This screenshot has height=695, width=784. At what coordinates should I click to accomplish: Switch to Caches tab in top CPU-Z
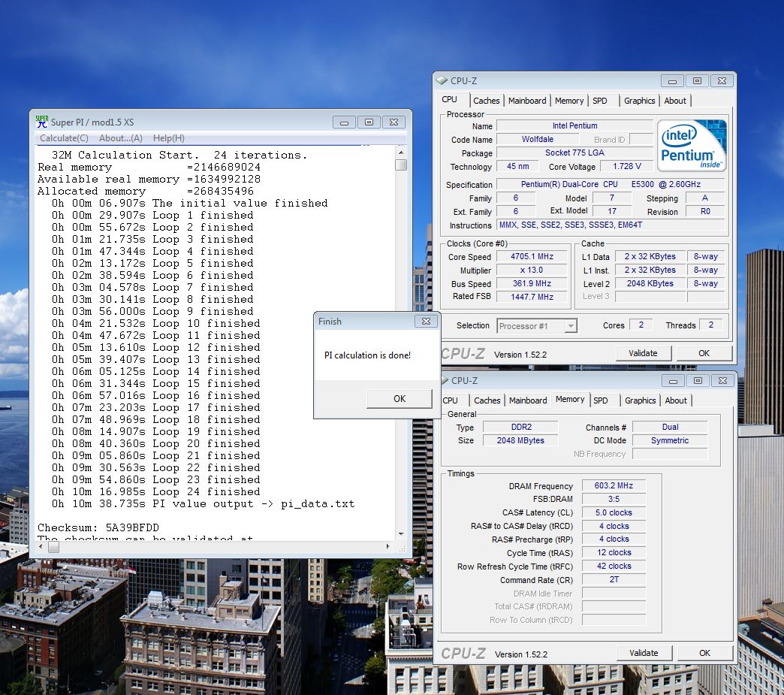pos(487,101)
